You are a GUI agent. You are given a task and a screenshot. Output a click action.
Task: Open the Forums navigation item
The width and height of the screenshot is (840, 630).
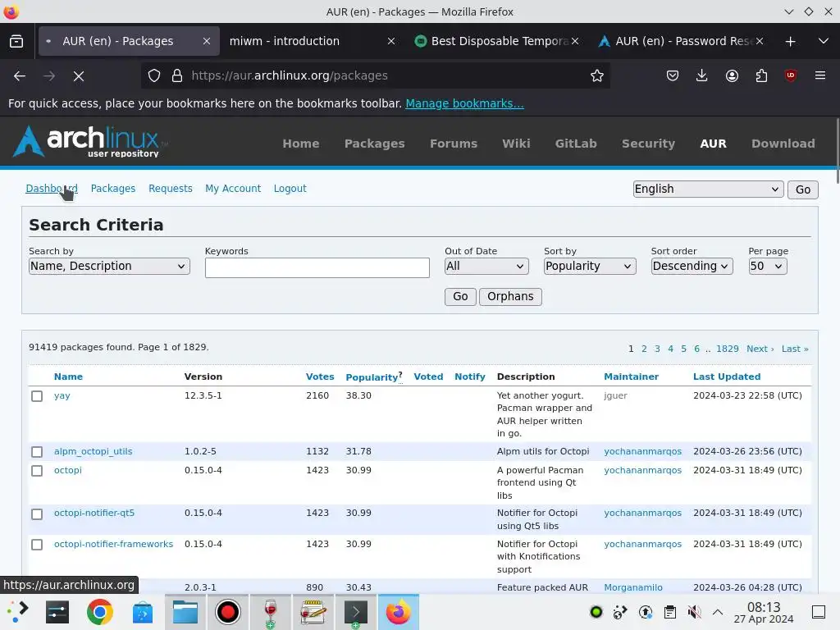(453, 144)
